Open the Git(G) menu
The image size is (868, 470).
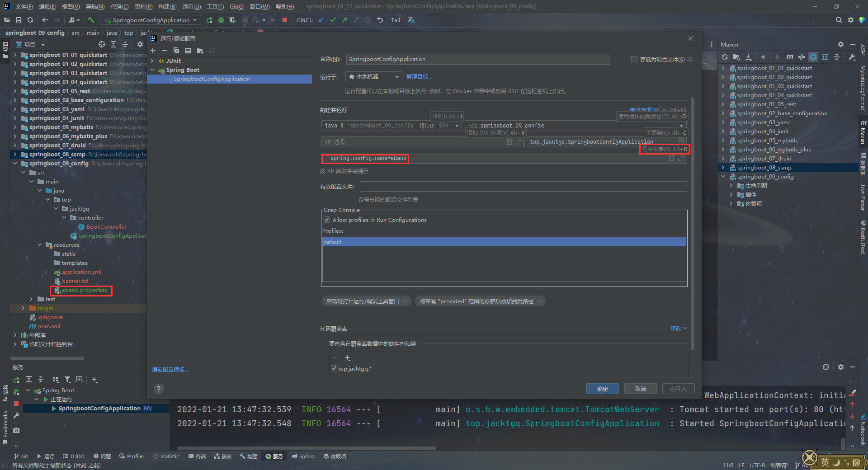237,6
